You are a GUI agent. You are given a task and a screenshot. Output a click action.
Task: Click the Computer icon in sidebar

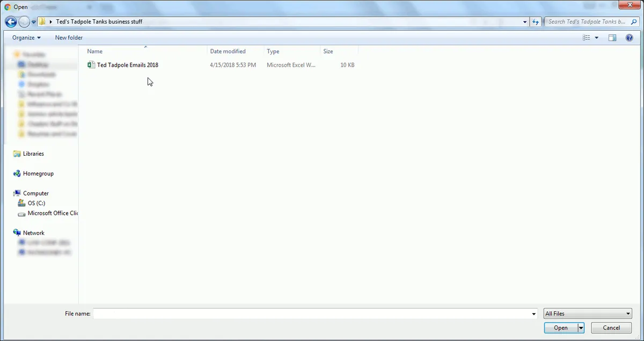click(17, 193)
